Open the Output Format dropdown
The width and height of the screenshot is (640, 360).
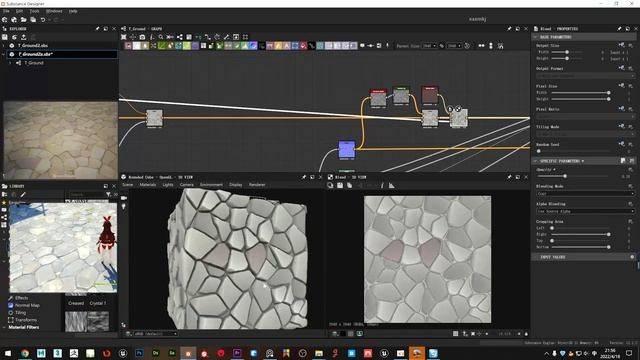[585, 76]
